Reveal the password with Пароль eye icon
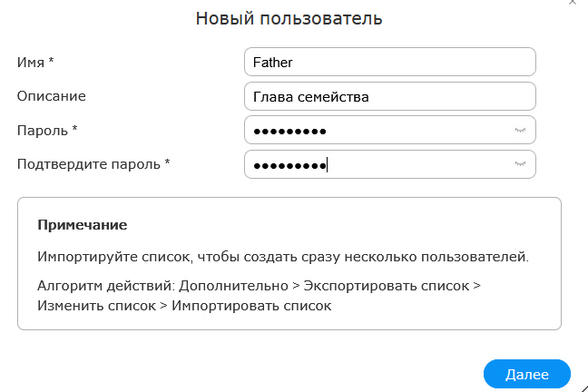 520,130
